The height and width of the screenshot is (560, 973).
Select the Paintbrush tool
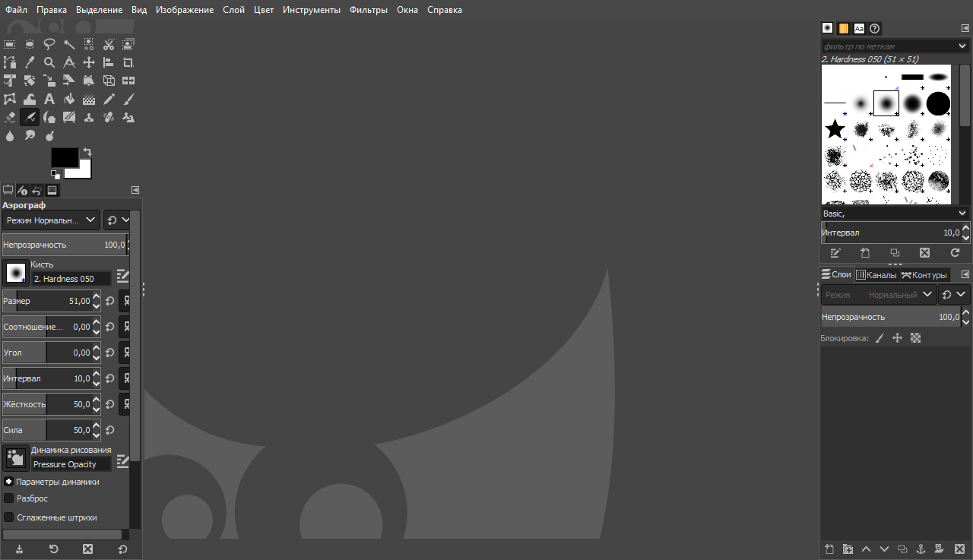point(128,99)
